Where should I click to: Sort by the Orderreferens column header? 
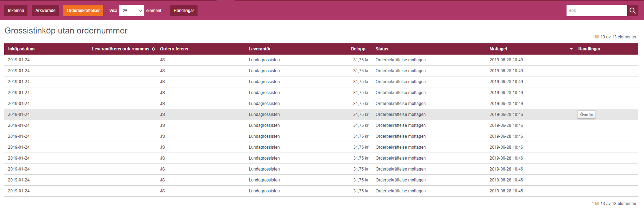coord(174,49)
